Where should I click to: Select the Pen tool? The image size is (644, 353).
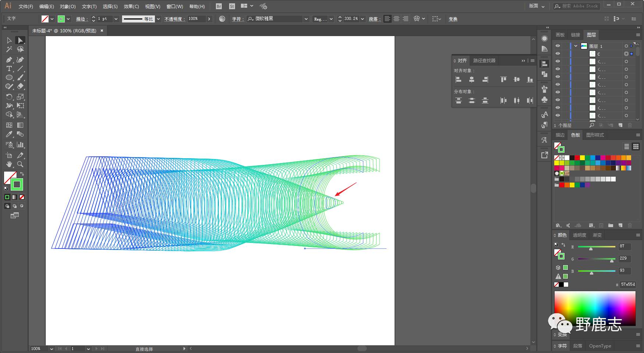tap(9, 60)
